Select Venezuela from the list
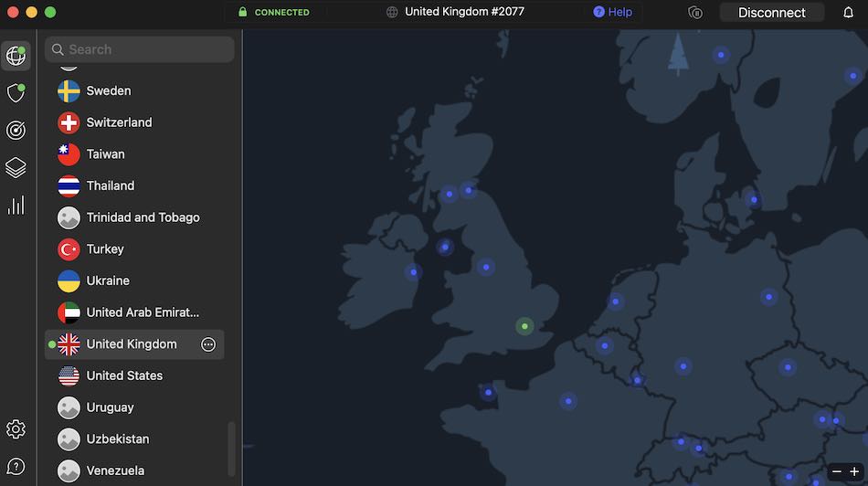This screenshot has width=868, height=486. [134, 470]
